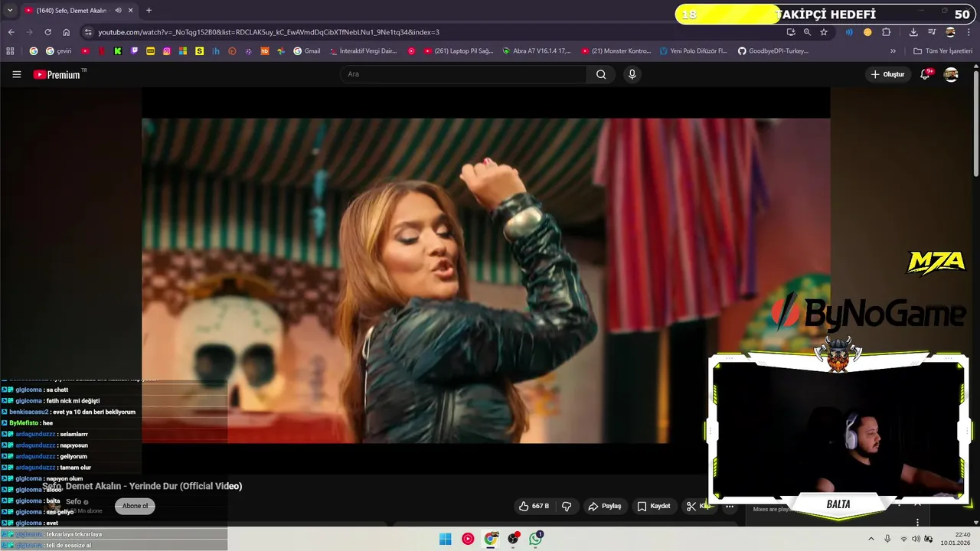Open (261) Laptop Pil Sağ bookmark
This screenshot has height=551, width=980.
pos(458,51)
